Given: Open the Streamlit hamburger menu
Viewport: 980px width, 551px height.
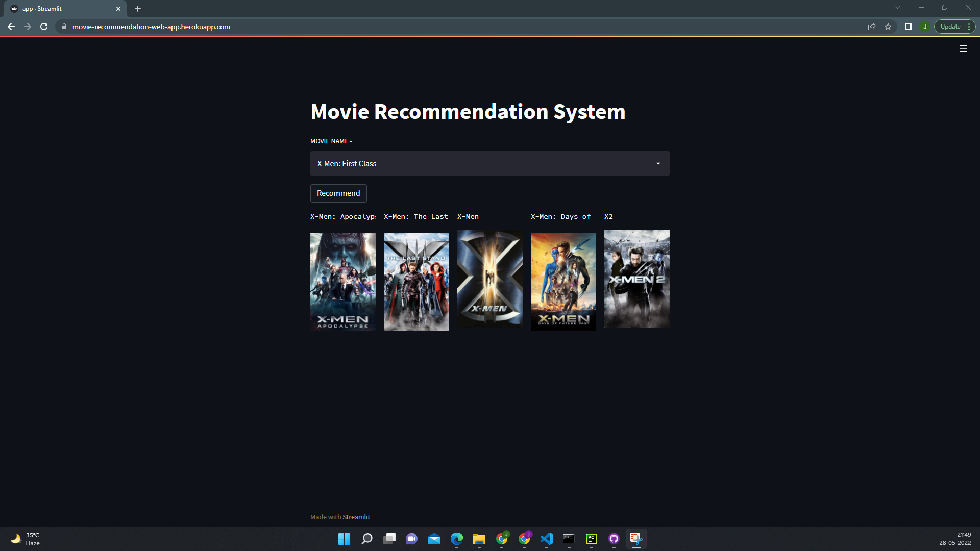Looking at the screenshot, I should point(963,48).
